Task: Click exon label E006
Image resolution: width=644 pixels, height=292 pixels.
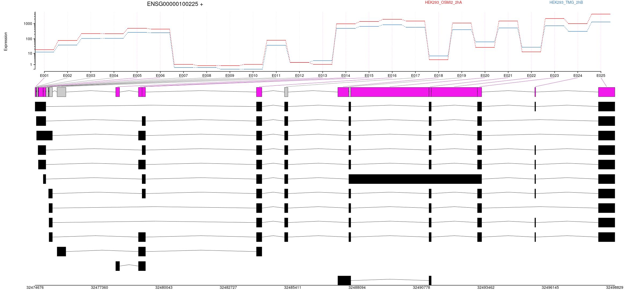Action: click(160, 76)
